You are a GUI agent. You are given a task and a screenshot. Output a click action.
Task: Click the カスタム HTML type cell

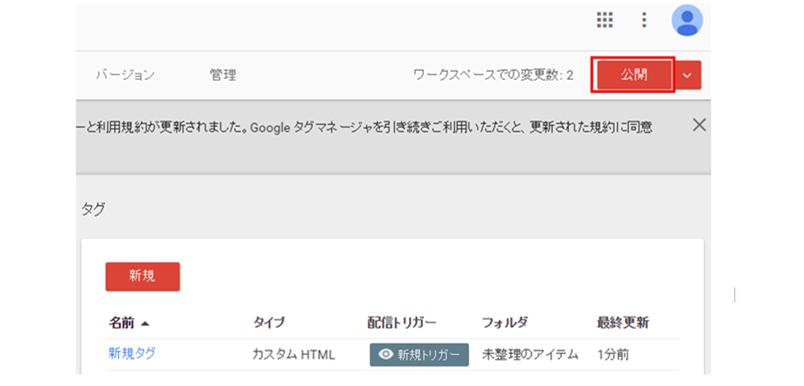point(293,355)
